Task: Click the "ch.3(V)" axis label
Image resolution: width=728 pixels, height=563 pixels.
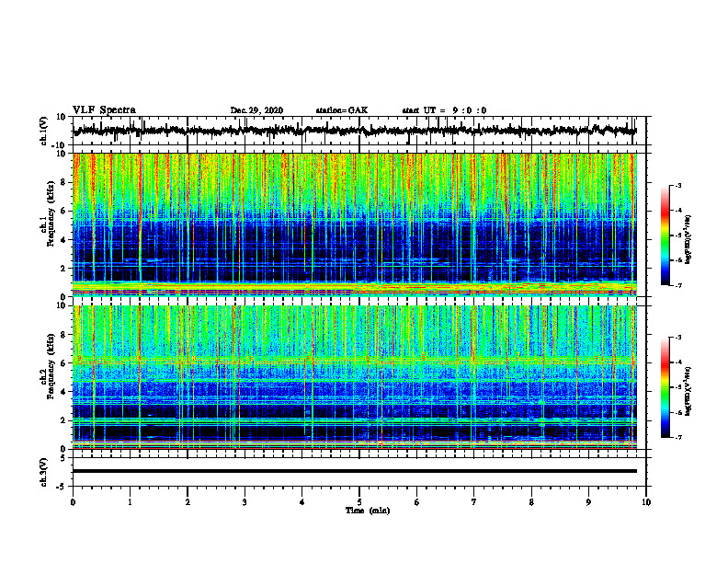Action: (x=44, y=472)
